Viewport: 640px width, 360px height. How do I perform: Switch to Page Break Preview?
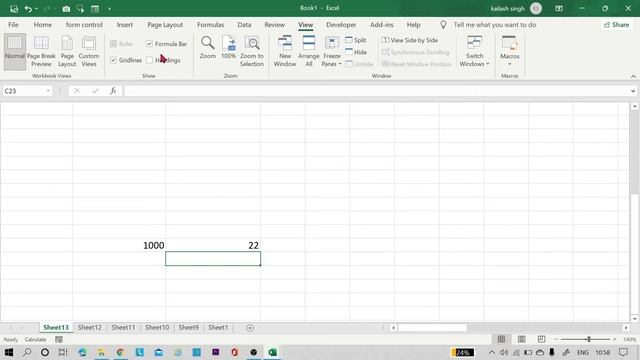tap(41, 51)
